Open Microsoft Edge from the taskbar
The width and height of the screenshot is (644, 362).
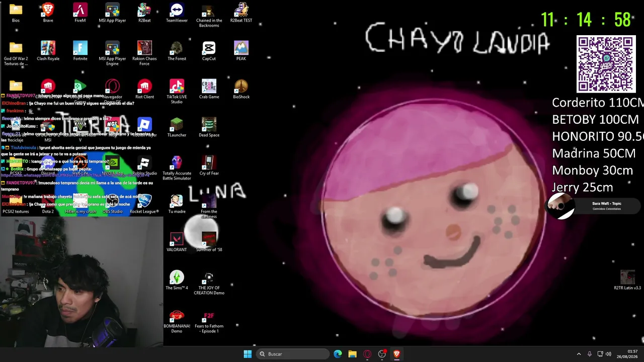(338, 354)
